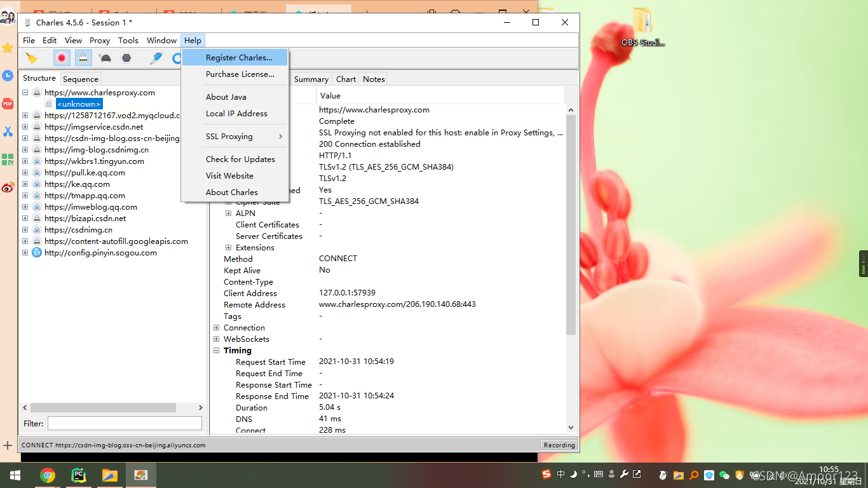The height and width of the screenshot is (488, 868).
Task: Expand the config.pinyin.sogou.com host node
Action: point(25,252)
